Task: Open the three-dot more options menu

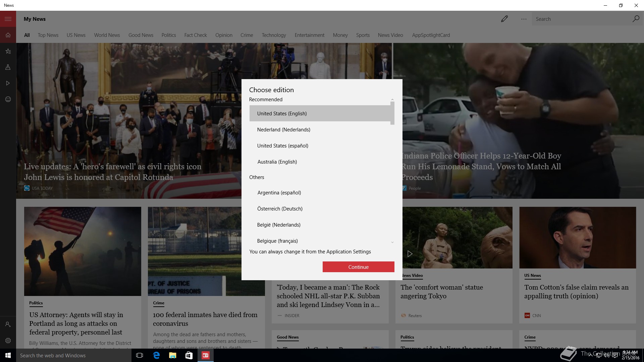Action: [524, 19]
